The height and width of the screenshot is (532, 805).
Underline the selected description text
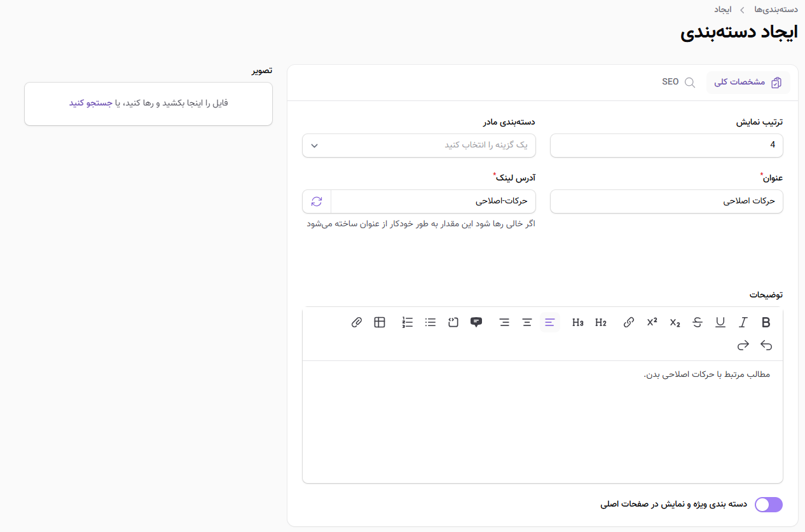(720, 322)
